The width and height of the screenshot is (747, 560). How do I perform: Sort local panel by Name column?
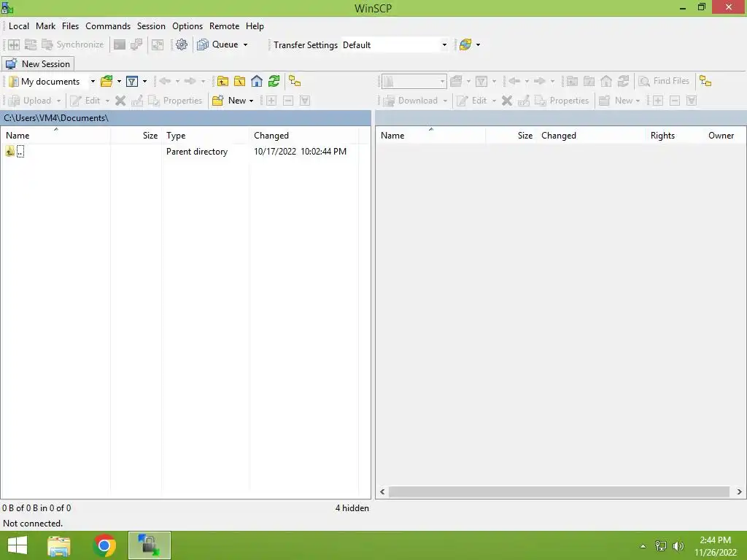coord(55,135)
